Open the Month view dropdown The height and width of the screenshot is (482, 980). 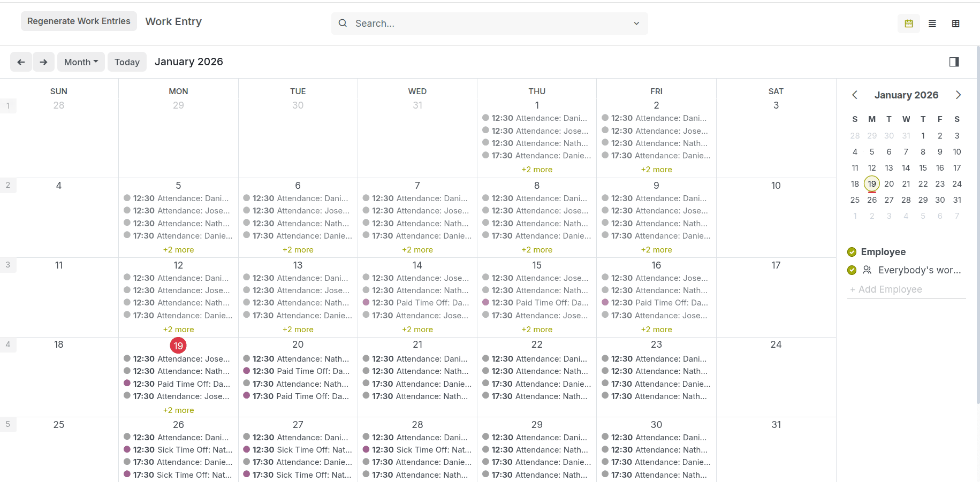pyautogui.click(x=80, y=62)
